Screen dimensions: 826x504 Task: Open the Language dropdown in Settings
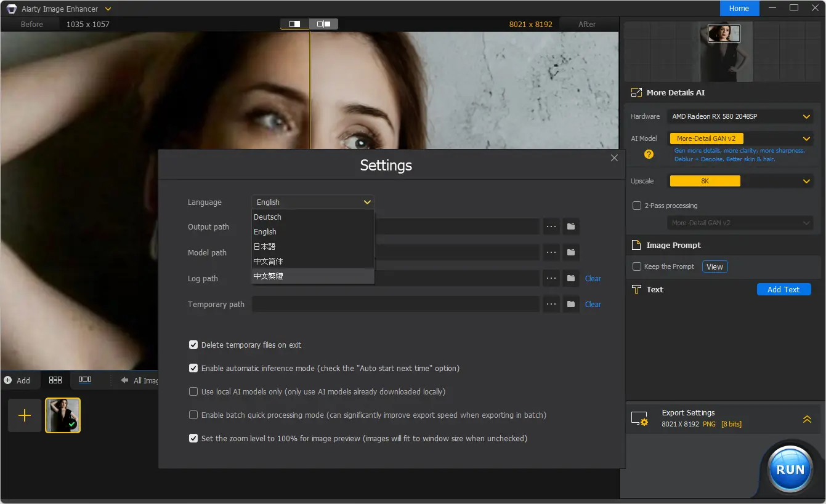pyautogui.click(x=312, y=202)
